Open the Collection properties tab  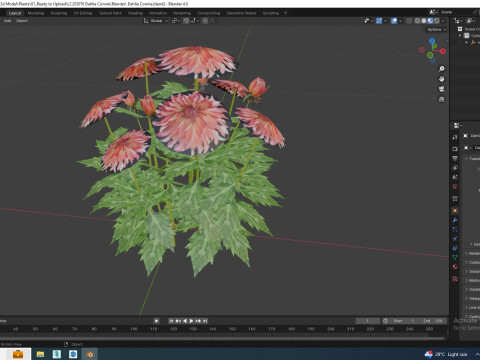[x=455, y=199]
